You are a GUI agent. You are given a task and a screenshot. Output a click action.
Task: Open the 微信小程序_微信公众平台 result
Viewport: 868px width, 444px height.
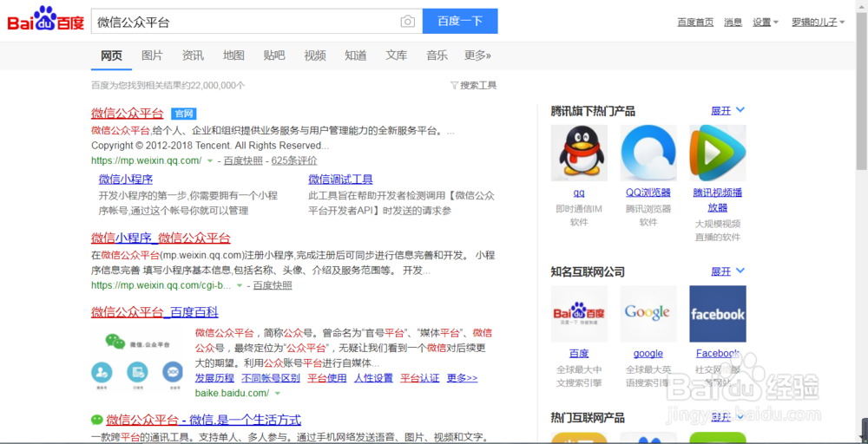click(x=161, y=238)
